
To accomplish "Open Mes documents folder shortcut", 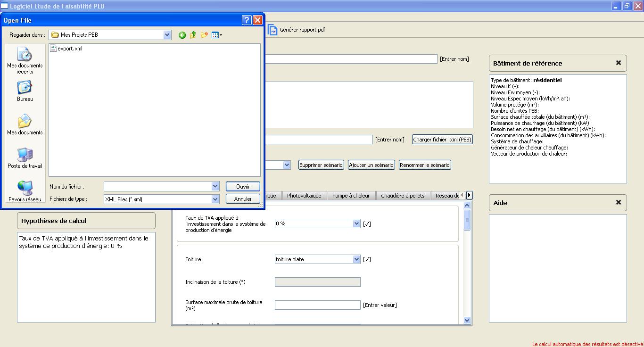I will (25, 125).
